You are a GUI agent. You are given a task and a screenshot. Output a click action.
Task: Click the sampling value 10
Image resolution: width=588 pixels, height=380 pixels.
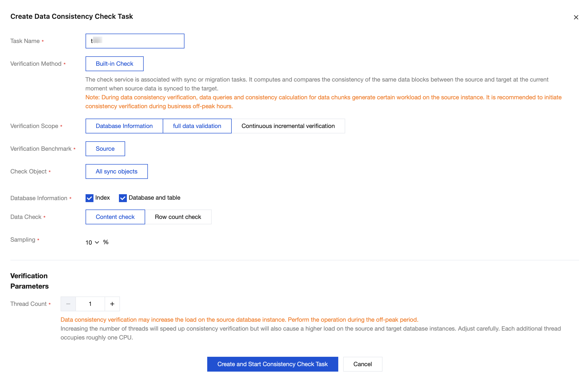[x=89, y=243]
